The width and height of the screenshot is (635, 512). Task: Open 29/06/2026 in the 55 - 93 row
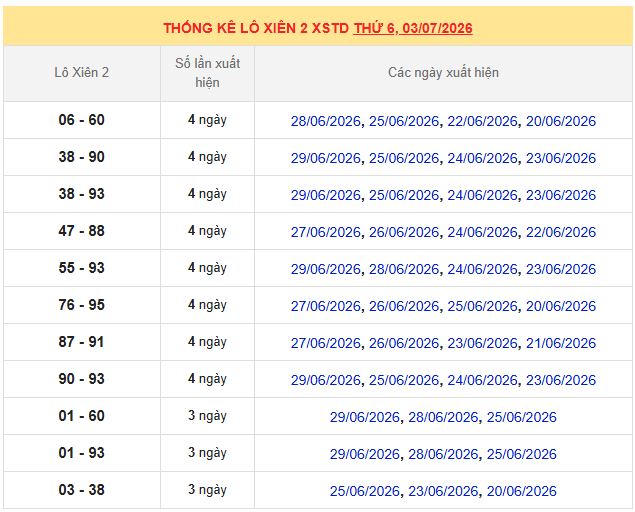click(x=326, y=269)
